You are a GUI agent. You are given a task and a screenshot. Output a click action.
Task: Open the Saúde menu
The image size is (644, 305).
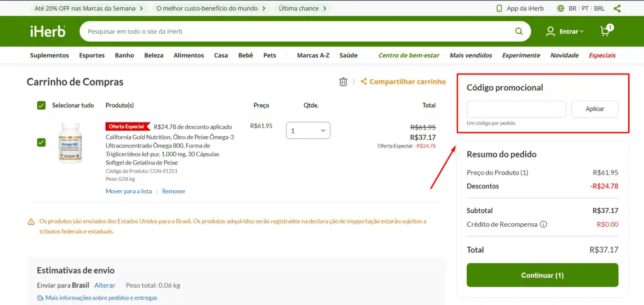point(348,56)
